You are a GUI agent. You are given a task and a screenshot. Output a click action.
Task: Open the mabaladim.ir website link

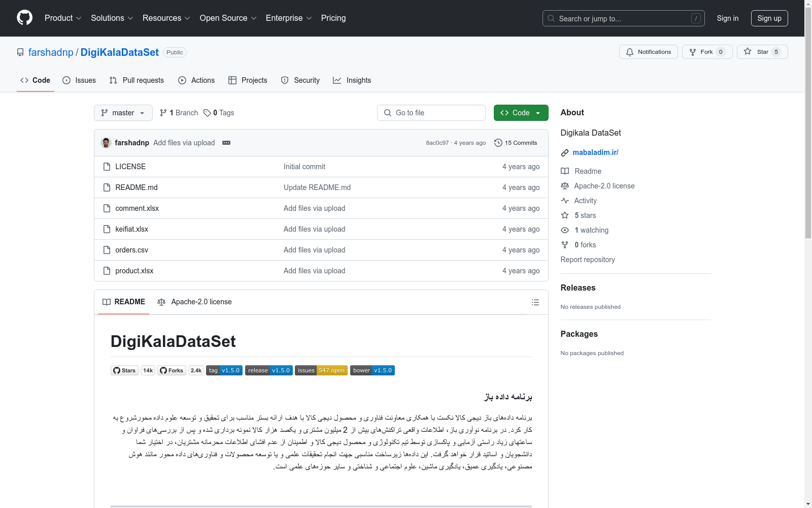click(595, 152)
